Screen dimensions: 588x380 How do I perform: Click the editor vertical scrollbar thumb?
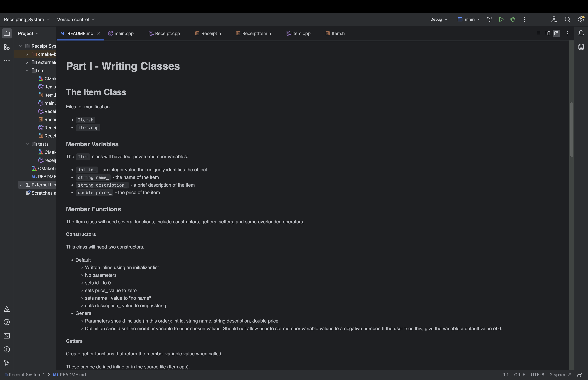point(571,130)
